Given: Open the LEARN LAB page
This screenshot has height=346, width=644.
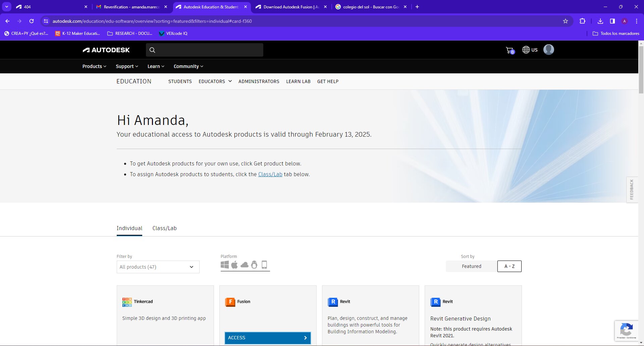Looking at the screenshot, I should [x=298, y=81].
